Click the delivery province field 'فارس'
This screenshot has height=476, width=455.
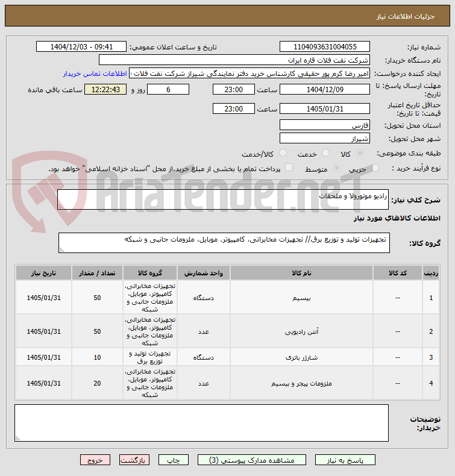tap(324, 125)
